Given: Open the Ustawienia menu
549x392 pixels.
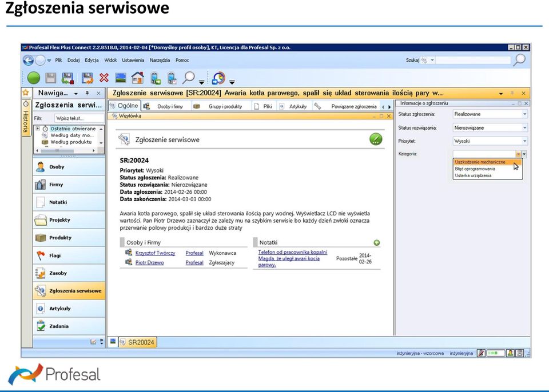Looking at the screenshot, I should click(133, 60).
